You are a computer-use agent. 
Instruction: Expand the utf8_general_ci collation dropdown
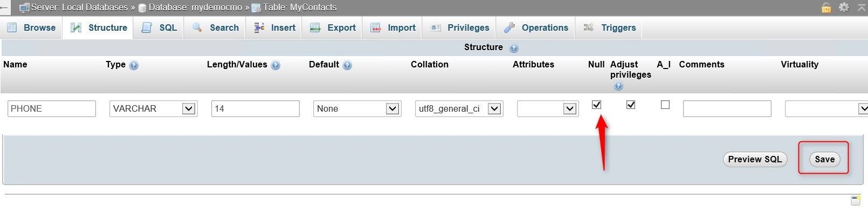(459, 108)
